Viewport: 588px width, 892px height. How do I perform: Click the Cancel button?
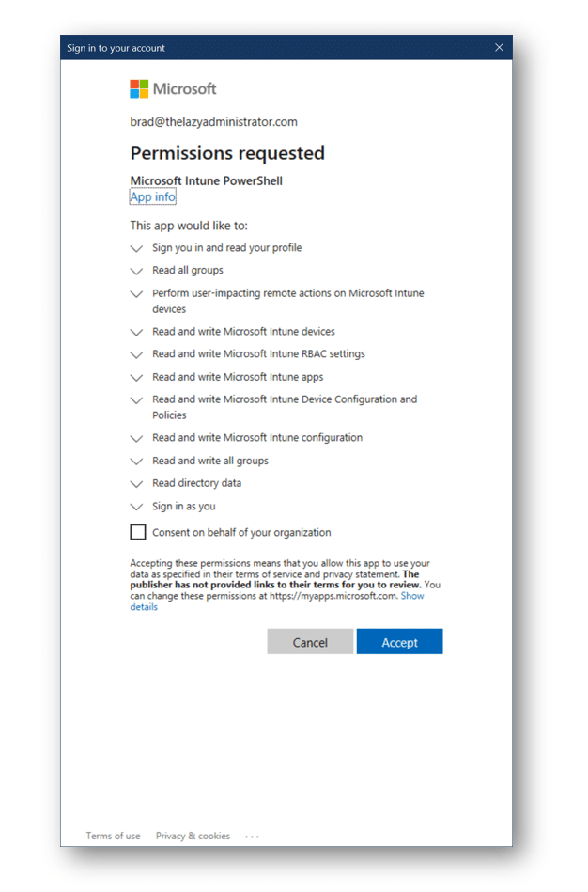310,642
